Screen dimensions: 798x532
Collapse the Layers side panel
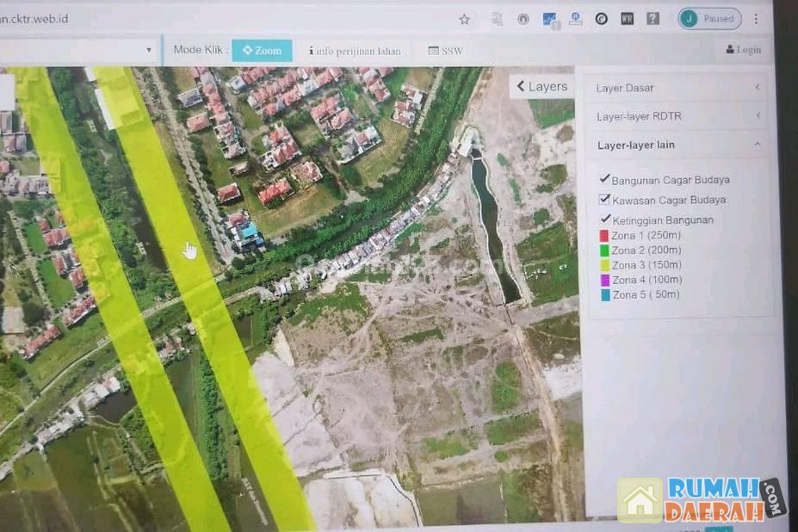pyautogui.click(x=541, y=86)
